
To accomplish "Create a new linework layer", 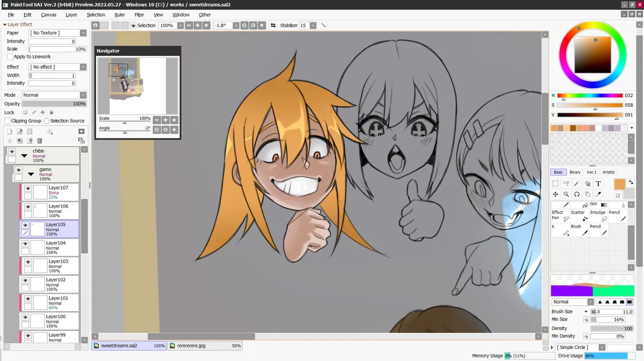I will click(x=20, y=131).
